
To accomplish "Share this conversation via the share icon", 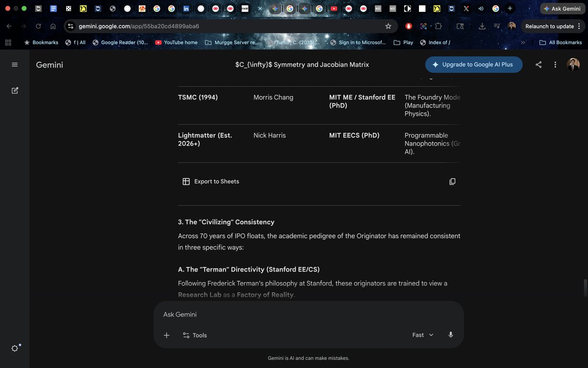I will [x=539, y=65].
